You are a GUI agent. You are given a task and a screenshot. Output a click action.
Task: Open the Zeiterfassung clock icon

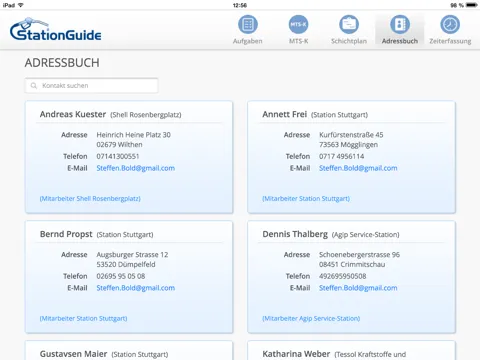(x=450, y=24)
